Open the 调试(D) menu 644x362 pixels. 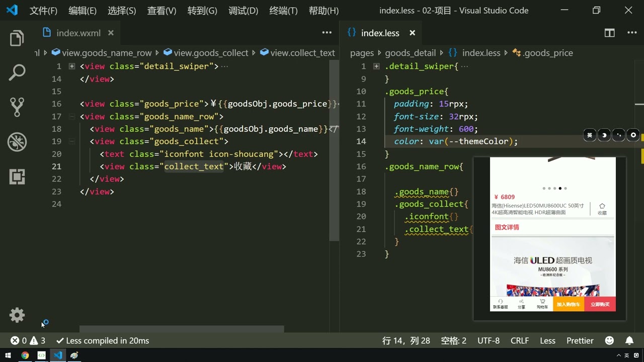coord(243,11)
